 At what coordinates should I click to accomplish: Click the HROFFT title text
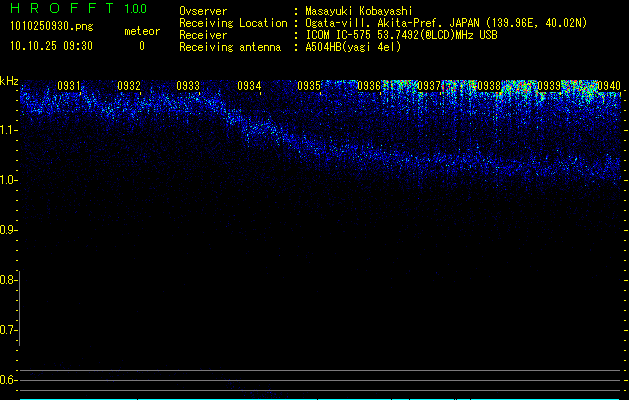click(62, 8)
